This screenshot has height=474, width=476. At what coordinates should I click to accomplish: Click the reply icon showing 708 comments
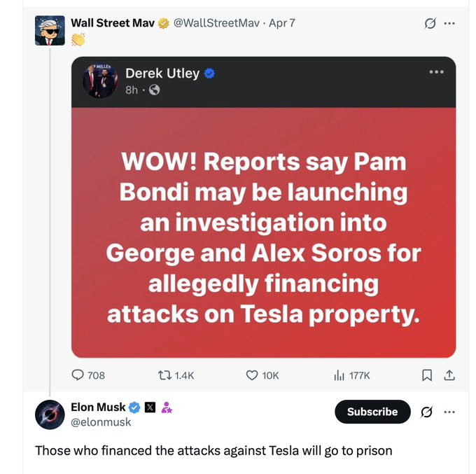(x=78, y=375)
